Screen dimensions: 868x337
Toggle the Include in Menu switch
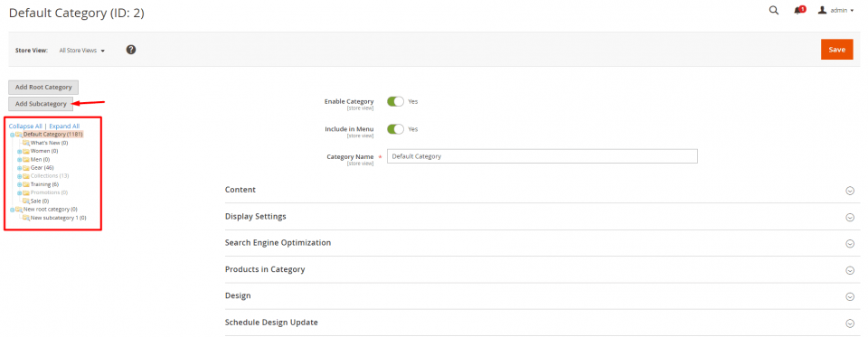tap(395, 129)
